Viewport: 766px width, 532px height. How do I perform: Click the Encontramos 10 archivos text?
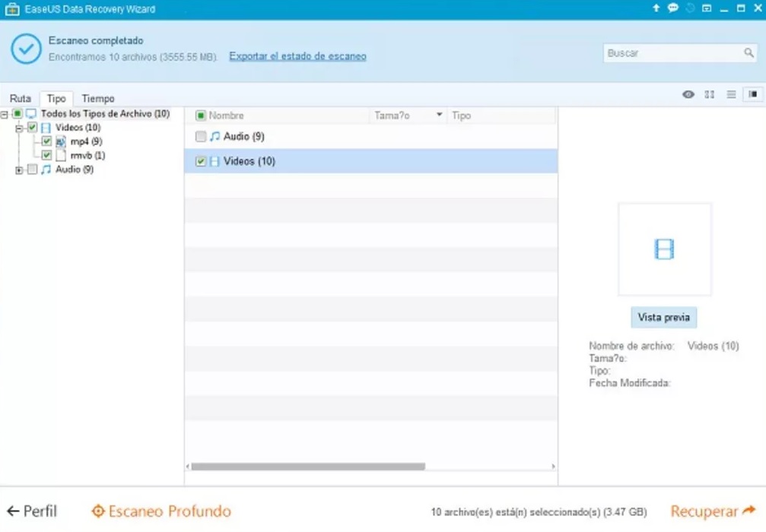[132, 57]
